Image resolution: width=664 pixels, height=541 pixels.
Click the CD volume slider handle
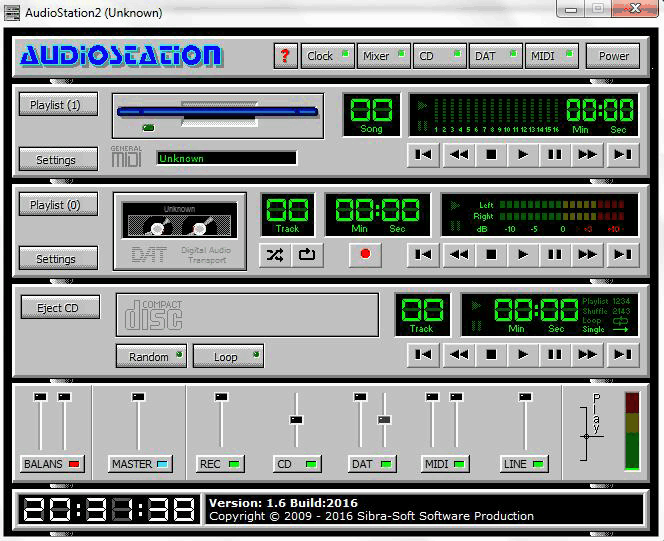tap(296, 419)
